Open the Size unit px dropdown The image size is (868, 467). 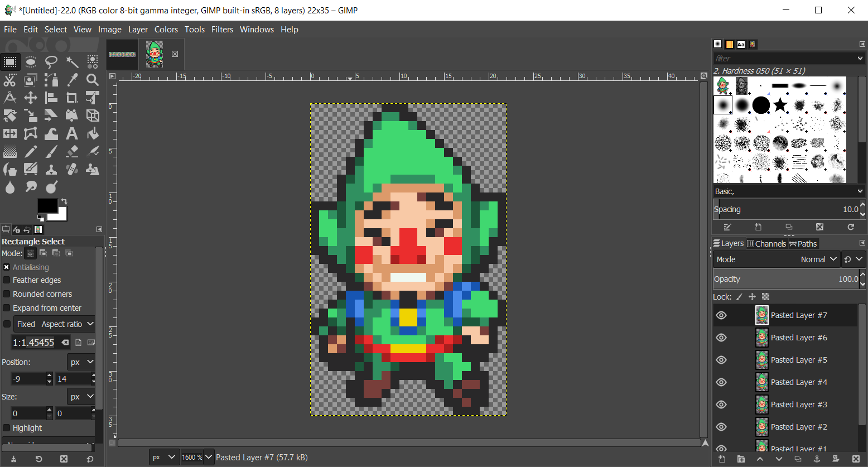(81, 397)
